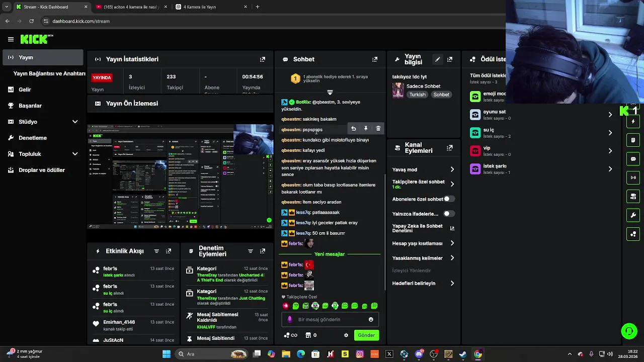Open Yapay Zeka ile Sohbet Denetimi link
The width and height of the screenshot is (644, 362).
(424, 228)
